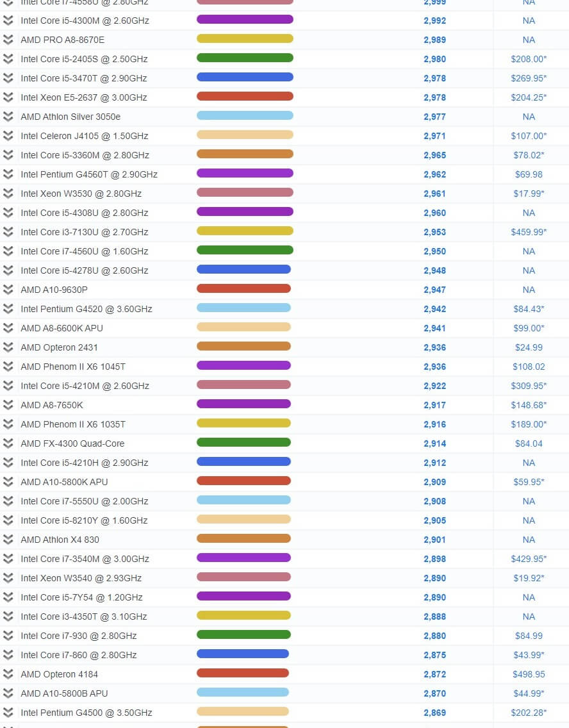Expand the AMD Athlon X4 830 row chevron

click(x=8, y=540)
